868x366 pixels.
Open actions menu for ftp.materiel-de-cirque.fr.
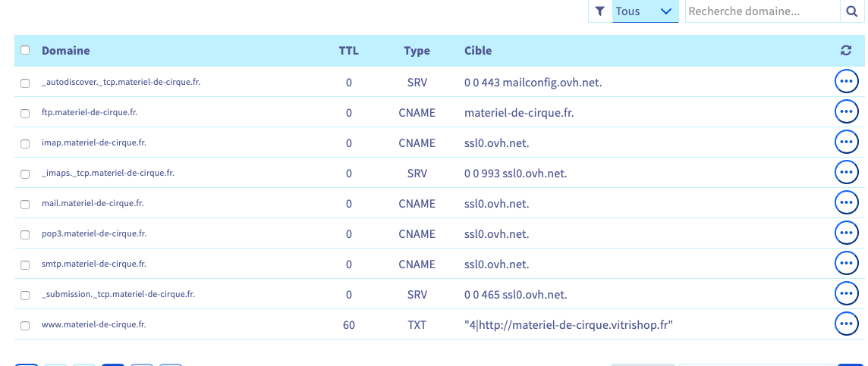click(846, 112)
